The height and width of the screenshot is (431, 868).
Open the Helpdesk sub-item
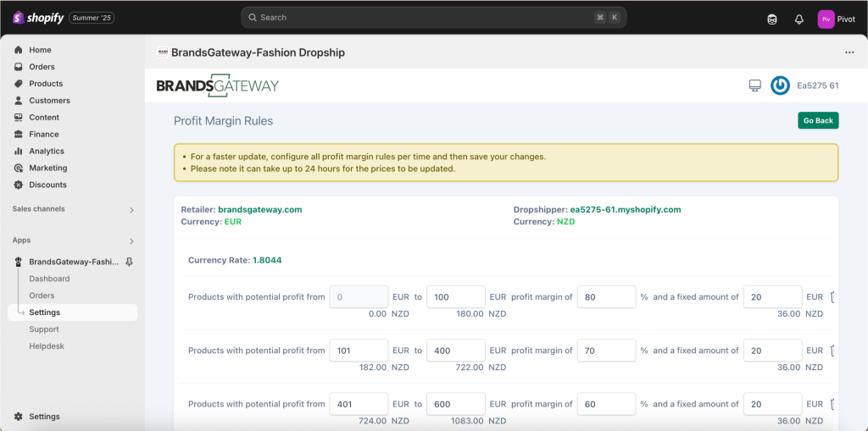(47, 346)
